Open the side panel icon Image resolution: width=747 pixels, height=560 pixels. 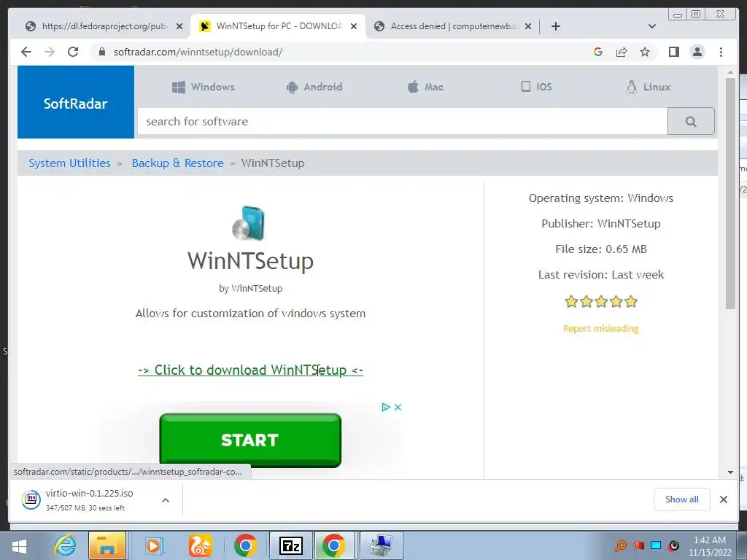click(673, 52)
